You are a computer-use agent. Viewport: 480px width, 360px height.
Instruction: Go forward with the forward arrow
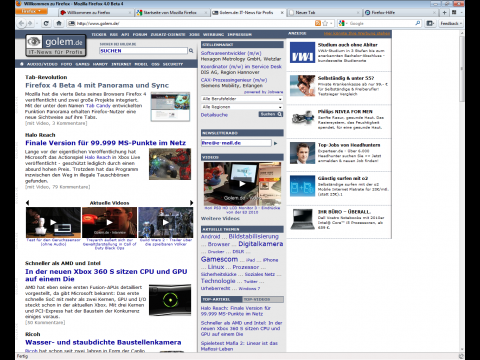[x=30, y=23]
